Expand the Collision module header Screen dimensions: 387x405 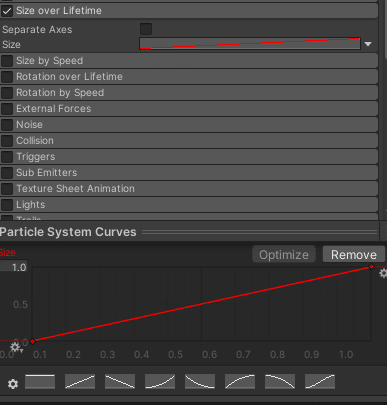tap(189, 141)
